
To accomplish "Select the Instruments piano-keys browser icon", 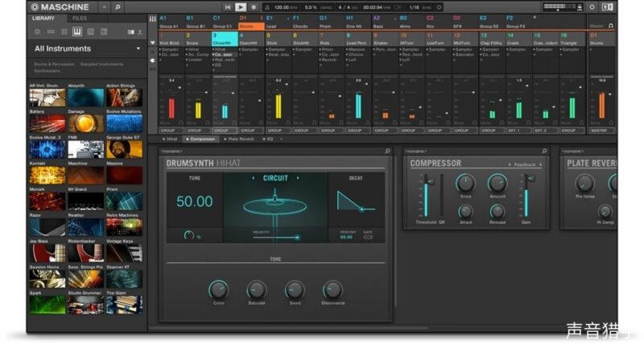I will pos(77,31).
